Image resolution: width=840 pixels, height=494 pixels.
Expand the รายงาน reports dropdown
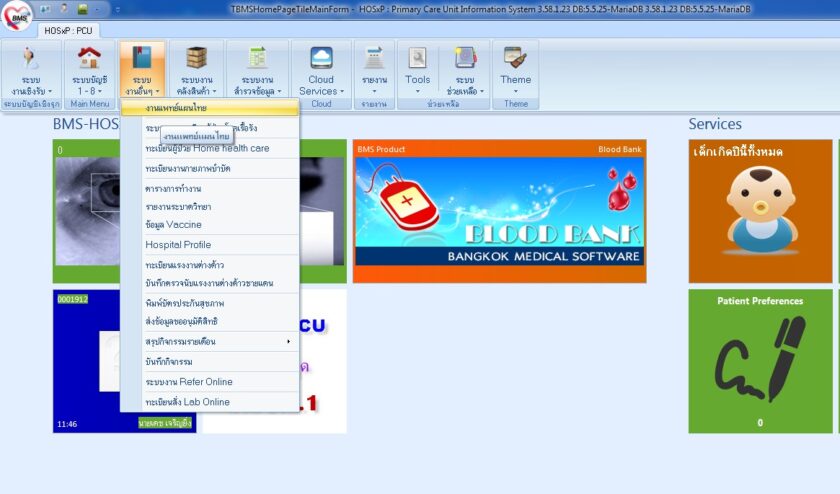374,71
